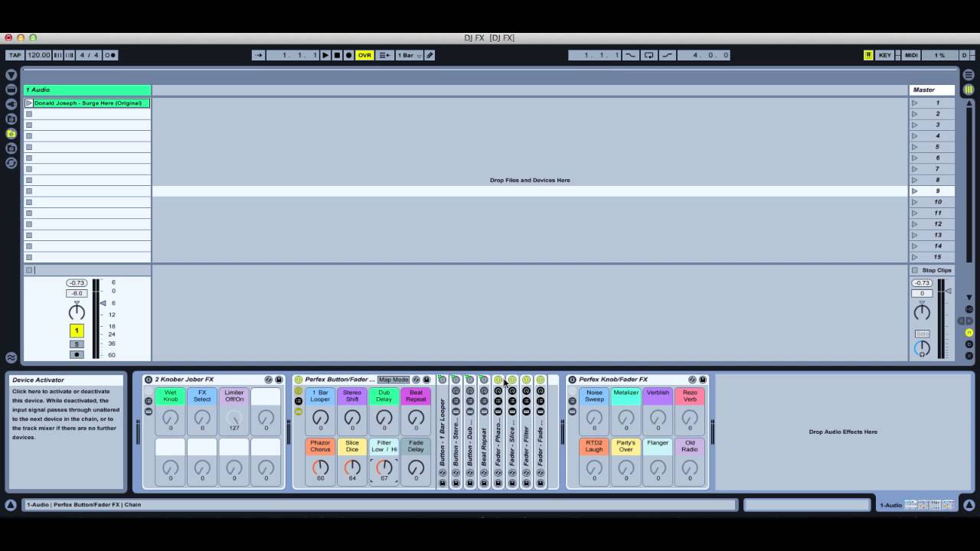The height and width of the screenshot is (551, 980).
Task: Open the Hot-Swap browser icon
Action: pos(11,163)
